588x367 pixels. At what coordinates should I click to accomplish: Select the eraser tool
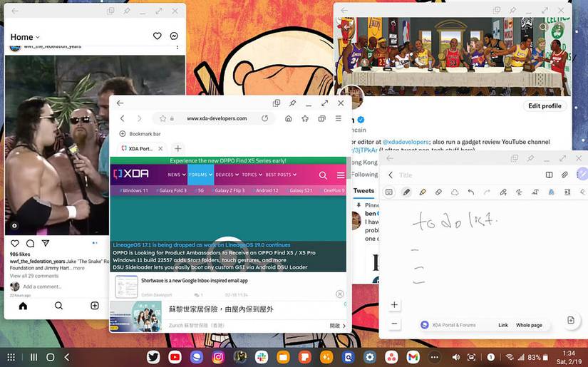438,192
